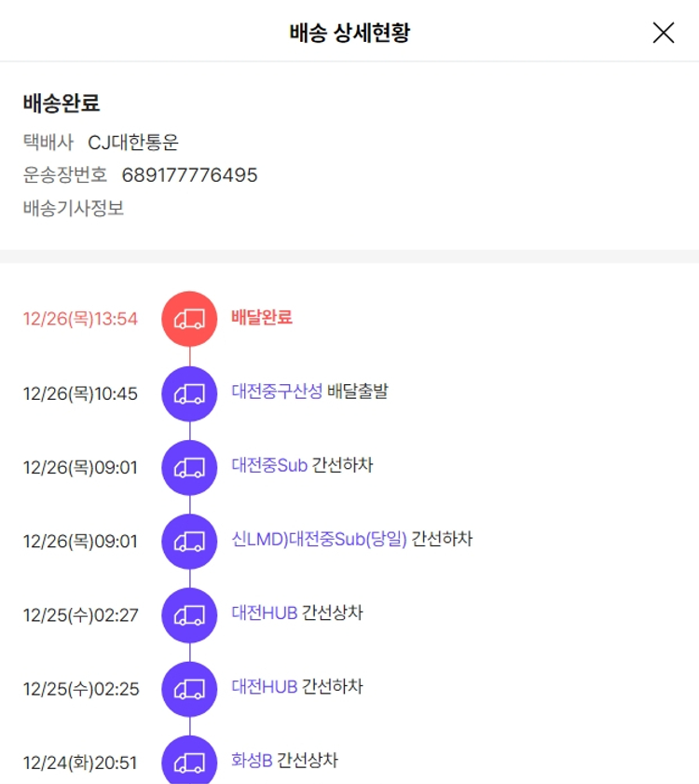Open the 대전HUB link for 간선하차
Image resolution: width=699 pixels, height=784 pixels.
(x=265, y=687)
